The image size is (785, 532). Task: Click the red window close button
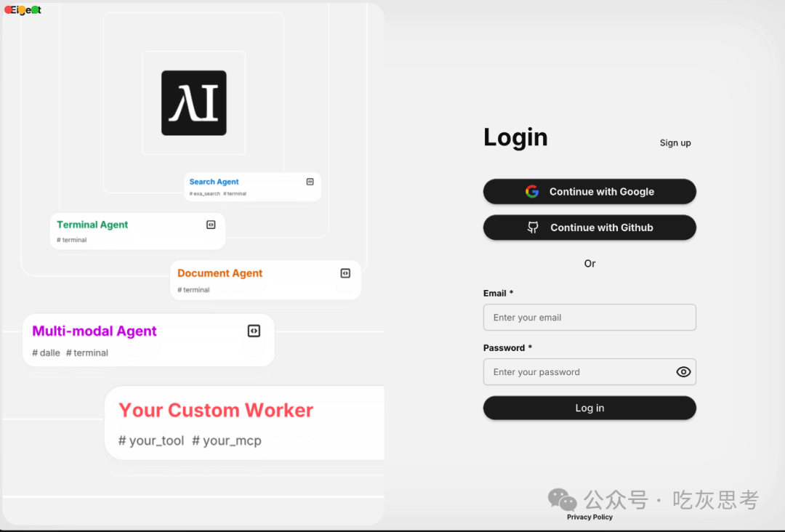pyautogui.click(x=9, y=9)
